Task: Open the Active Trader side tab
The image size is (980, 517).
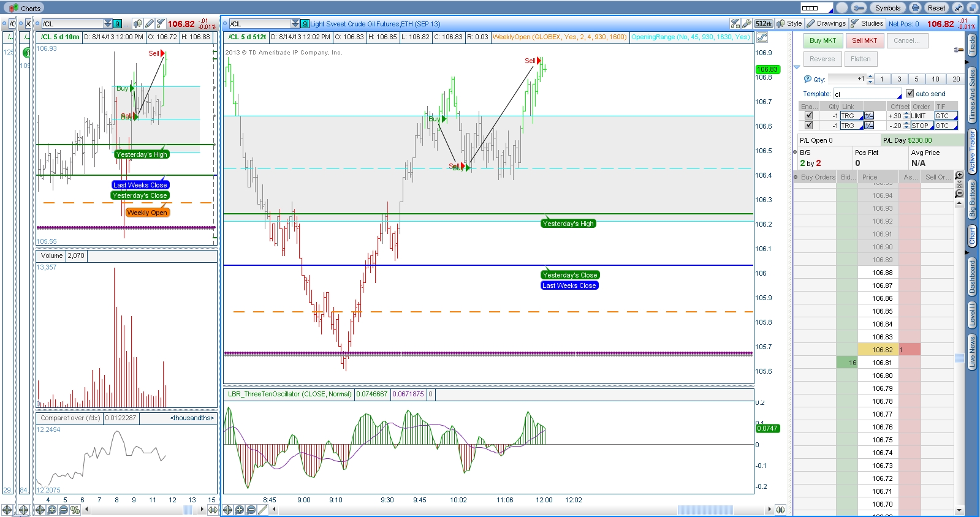Action: coord(972,151)
